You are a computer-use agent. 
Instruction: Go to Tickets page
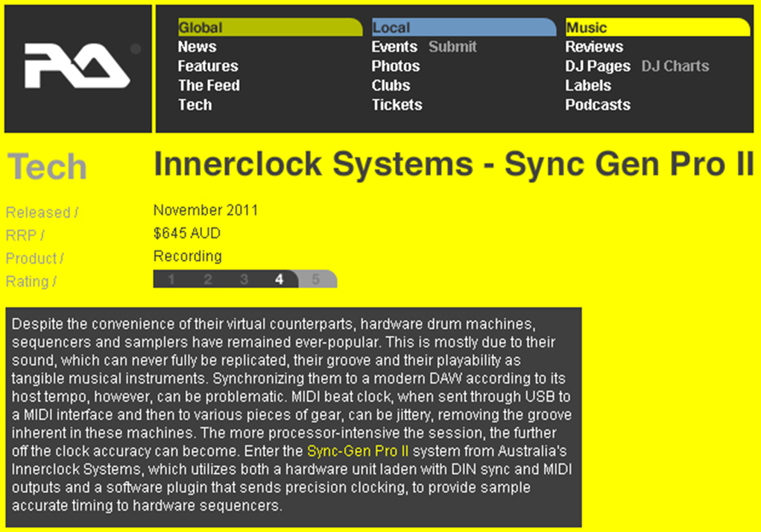coord(397,105)
